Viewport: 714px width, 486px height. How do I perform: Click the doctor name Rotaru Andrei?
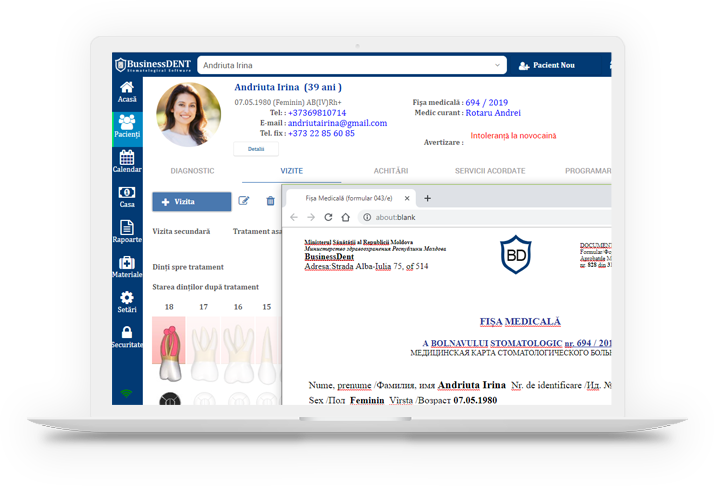coord(493,113)
